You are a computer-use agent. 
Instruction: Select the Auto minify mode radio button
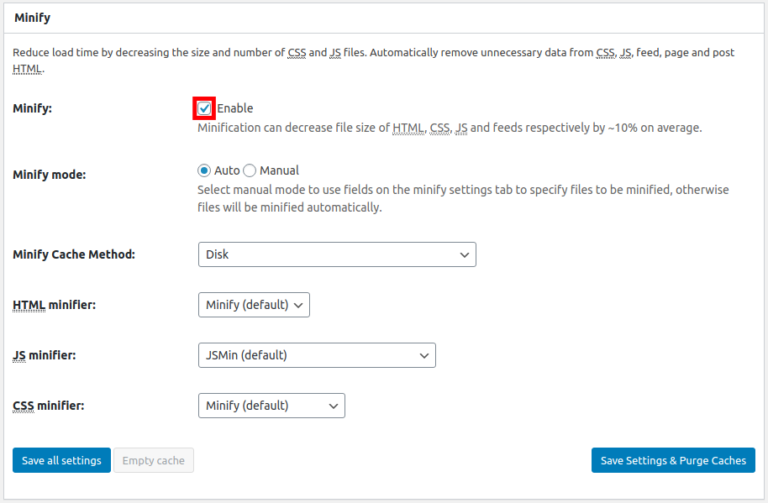click(x=205, y=171)
